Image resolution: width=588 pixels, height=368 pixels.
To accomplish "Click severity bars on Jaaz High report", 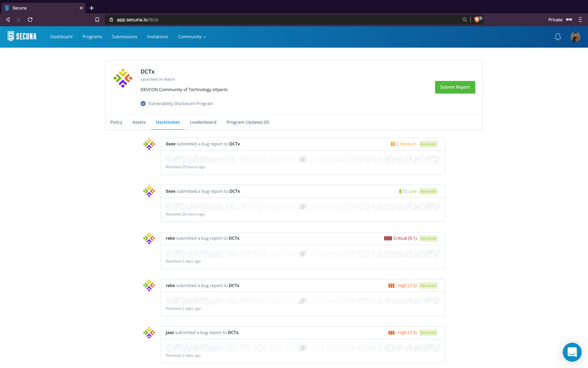I will tap(392, 333).
